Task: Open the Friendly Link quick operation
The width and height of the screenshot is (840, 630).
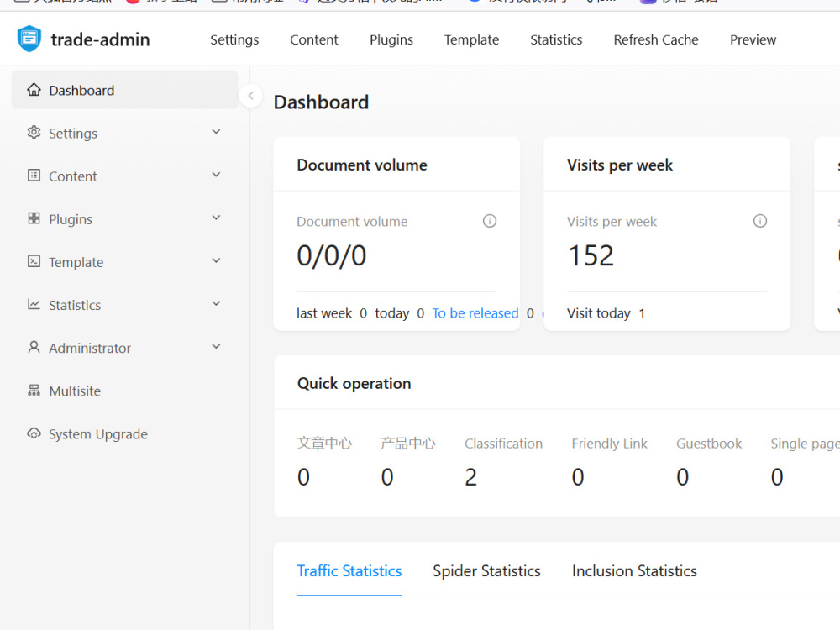Action: tap(609, 460)
